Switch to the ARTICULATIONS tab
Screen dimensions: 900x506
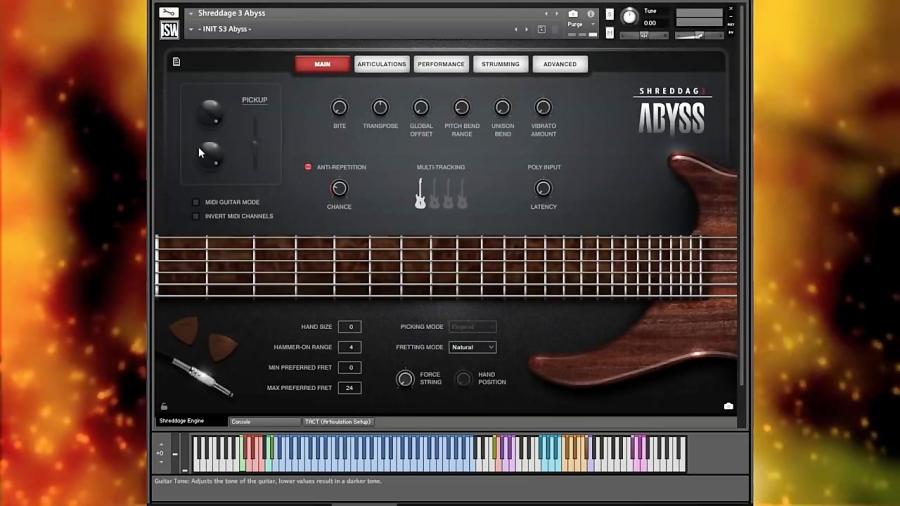pos(382,64)
